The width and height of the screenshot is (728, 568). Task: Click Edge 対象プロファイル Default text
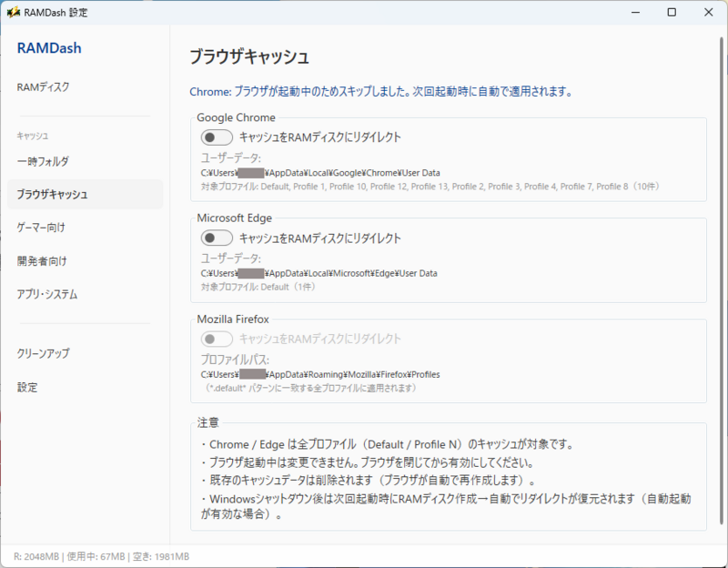click(258, 287)
